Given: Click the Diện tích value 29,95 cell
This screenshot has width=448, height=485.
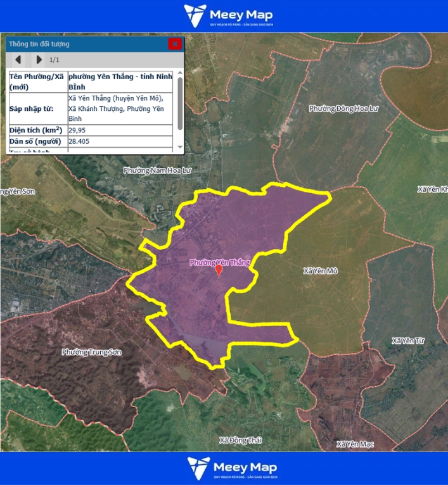Looking at the screenshot, I should [120, 130].
